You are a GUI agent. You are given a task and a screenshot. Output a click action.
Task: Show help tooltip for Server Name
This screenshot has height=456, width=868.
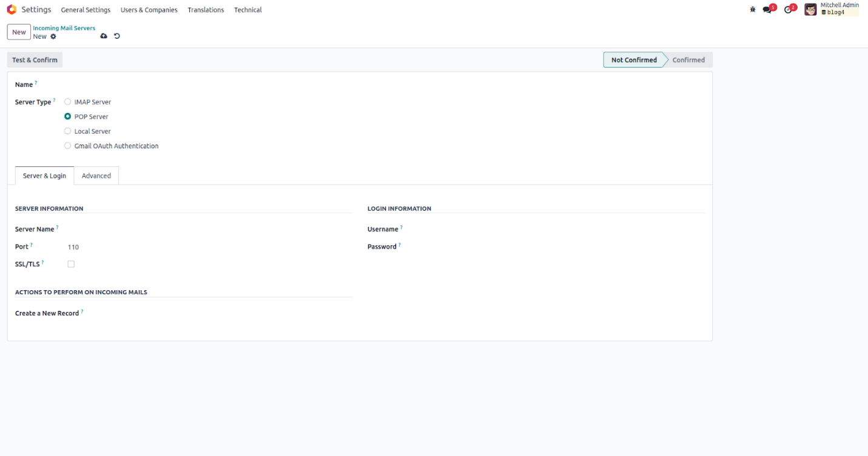(x=57, y=227)
